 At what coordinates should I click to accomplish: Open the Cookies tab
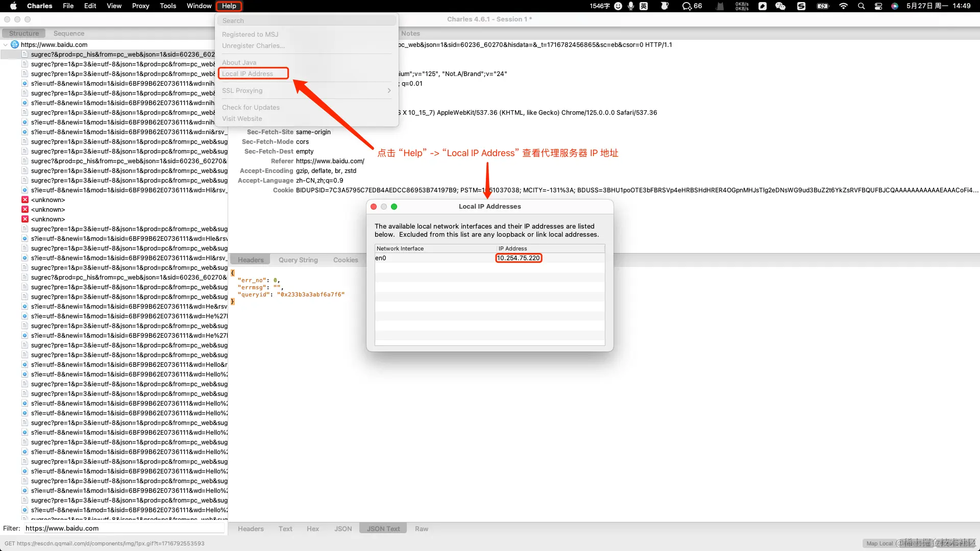346,260
